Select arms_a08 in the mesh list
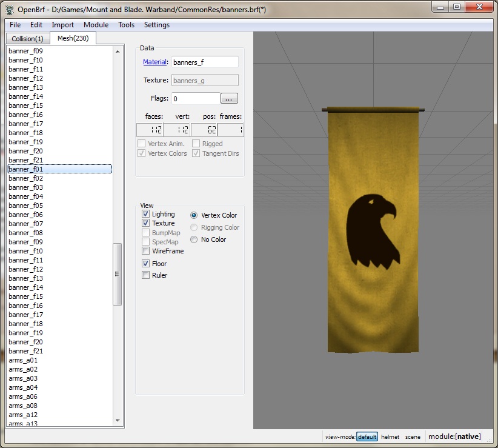Viewport: 498px width, 448px height. pyautogui.click(x=60, y=406)
